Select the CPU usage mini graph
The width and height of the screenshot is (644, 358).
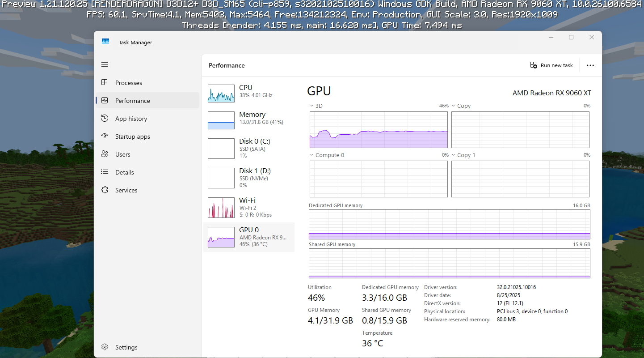(221, 94)
